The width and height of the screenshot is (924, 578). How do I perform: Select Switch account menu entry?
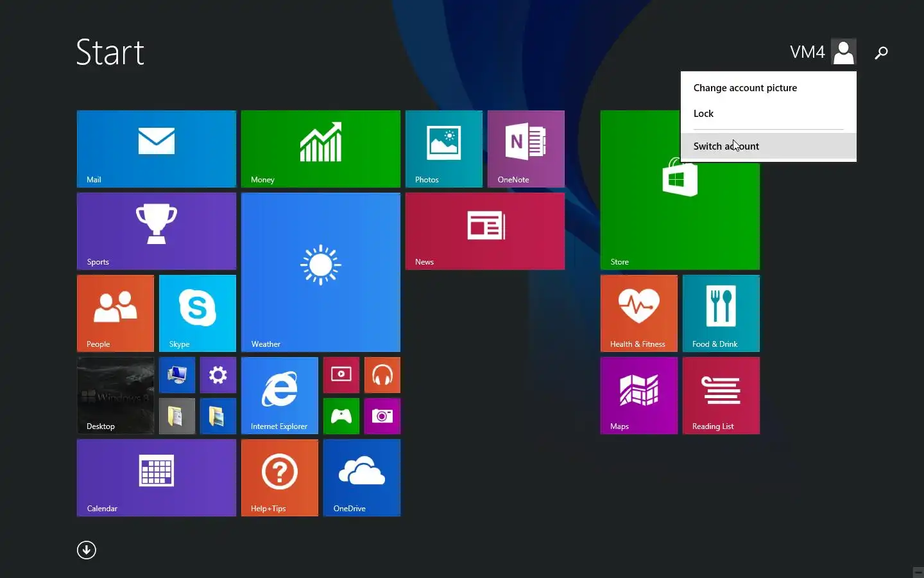point(769,146)
